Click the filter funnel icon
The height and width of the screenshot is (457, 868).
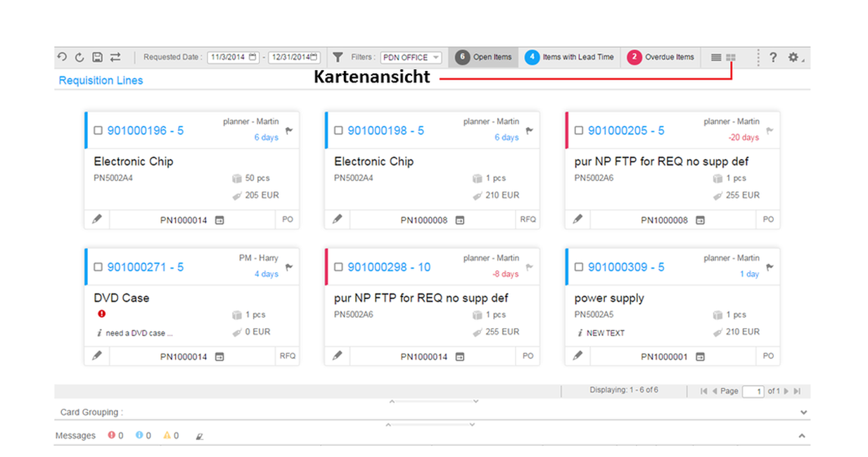click(x=338, y=57)
